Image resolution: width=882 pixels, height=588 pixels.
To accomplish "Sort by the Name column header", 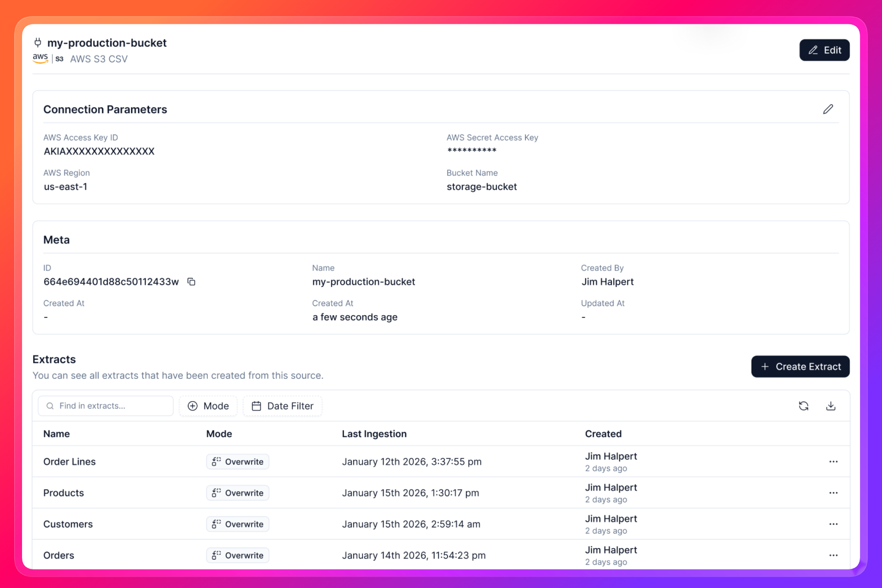I will (x=57, y=434).
